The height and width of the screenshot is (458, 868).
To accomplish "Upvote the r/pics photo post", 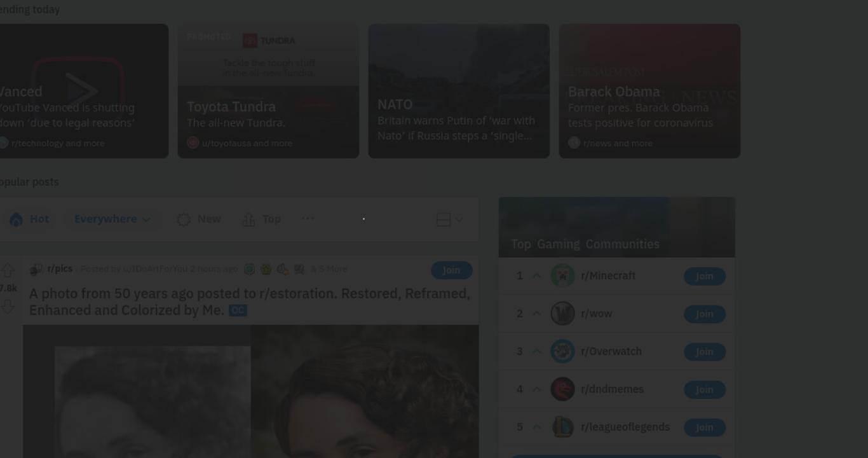I will (8, 270).
